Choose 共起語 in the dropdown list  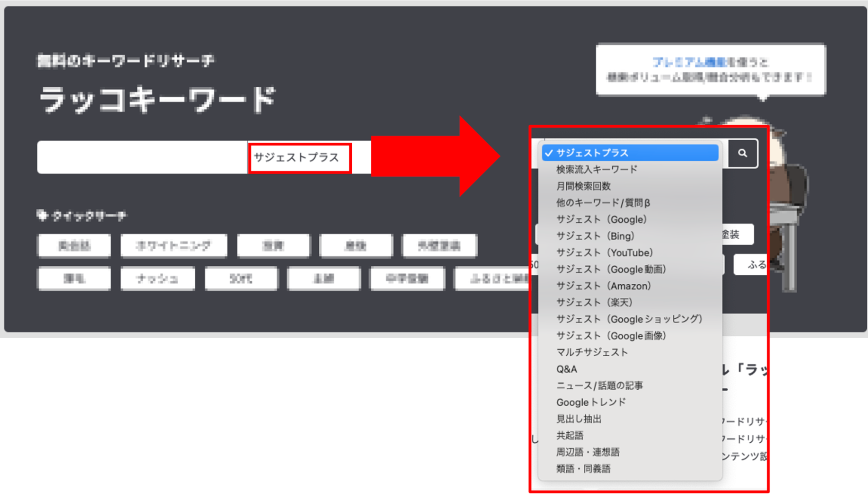630,435
